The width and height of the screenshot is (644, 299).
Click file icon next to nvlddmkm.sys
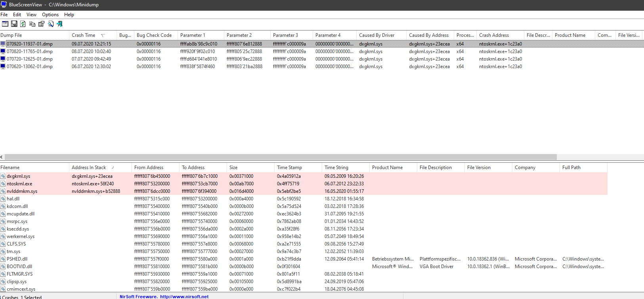(x=3, y=191)
